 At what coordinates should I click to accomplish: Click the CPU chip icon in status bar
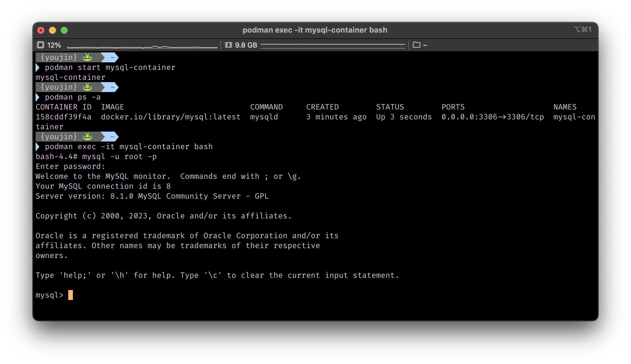click(x=40, y=45)
